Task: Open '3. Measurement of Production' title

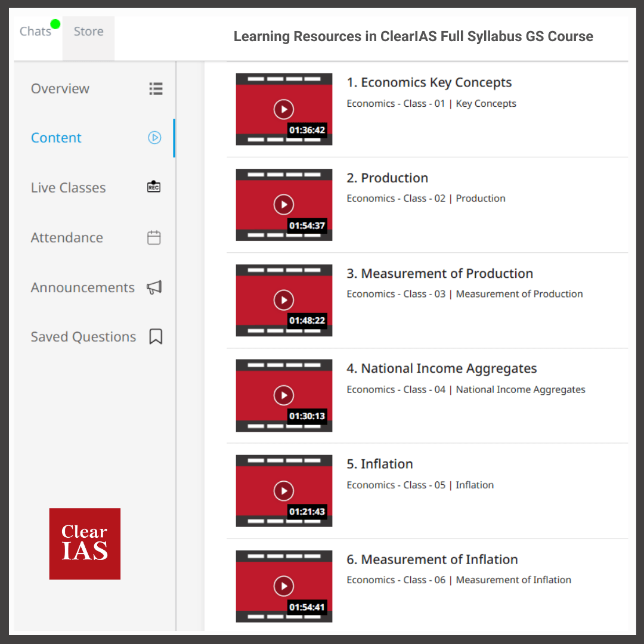Action: click(440, 274)
